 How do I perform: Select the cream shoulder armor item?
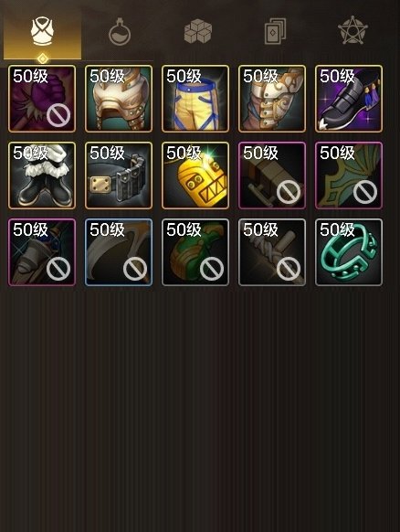click(x=119, y=99)
